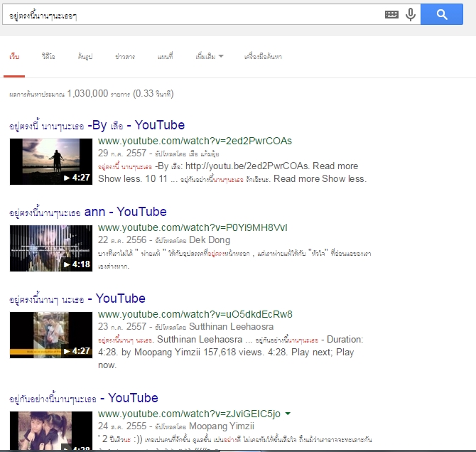Click the result count text '1,030,000'

tap(87, 94)
